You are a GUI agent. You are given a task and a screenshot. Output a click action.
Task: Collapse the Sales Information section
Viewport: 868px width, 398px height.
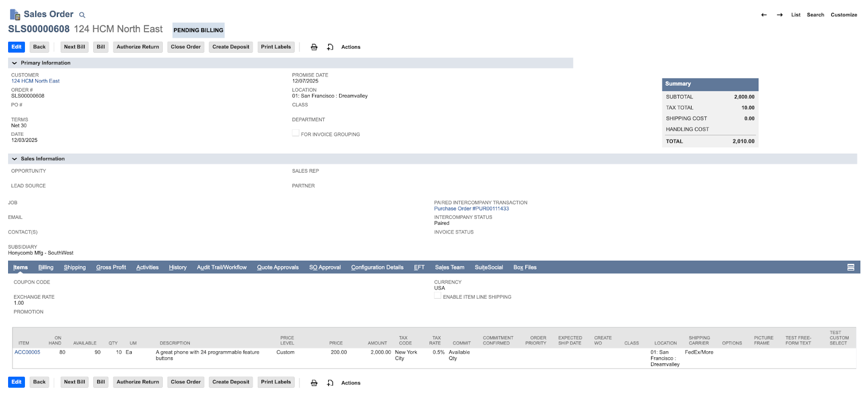click(15, 159)
